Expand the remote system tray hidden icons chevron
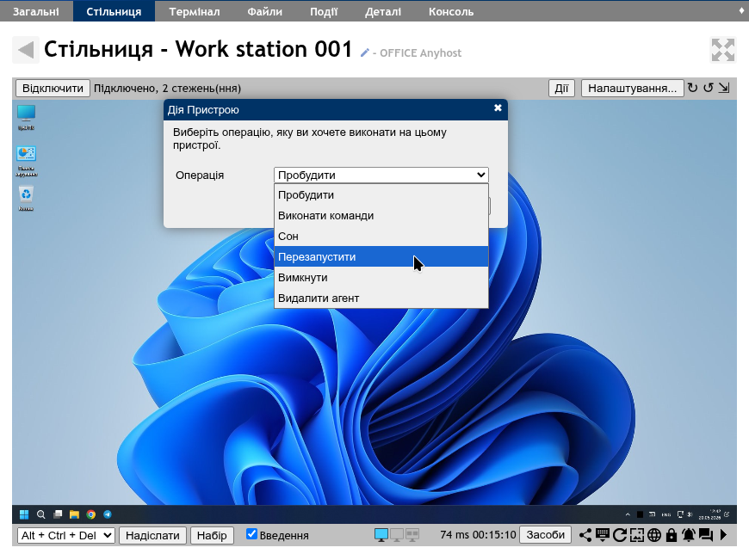This screenshot has height=560, width=749. tap(628, 514)
